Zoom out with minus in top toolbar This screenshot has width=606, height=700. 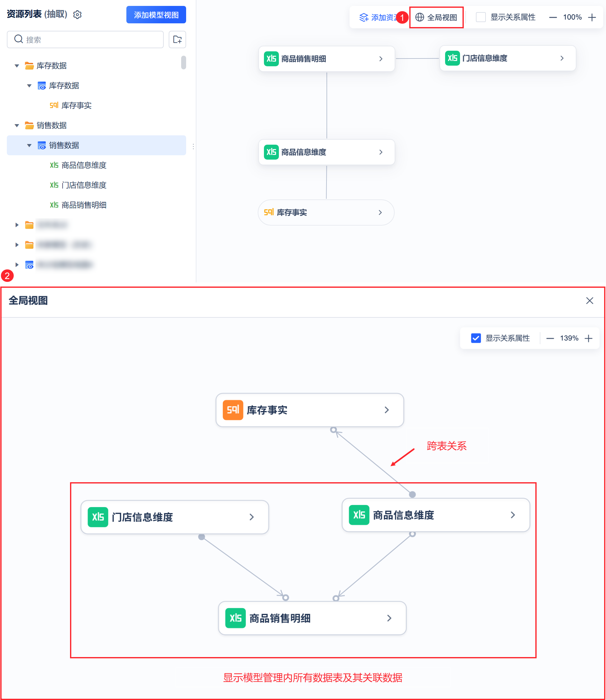pyautogui.click(x=552, y=17)
